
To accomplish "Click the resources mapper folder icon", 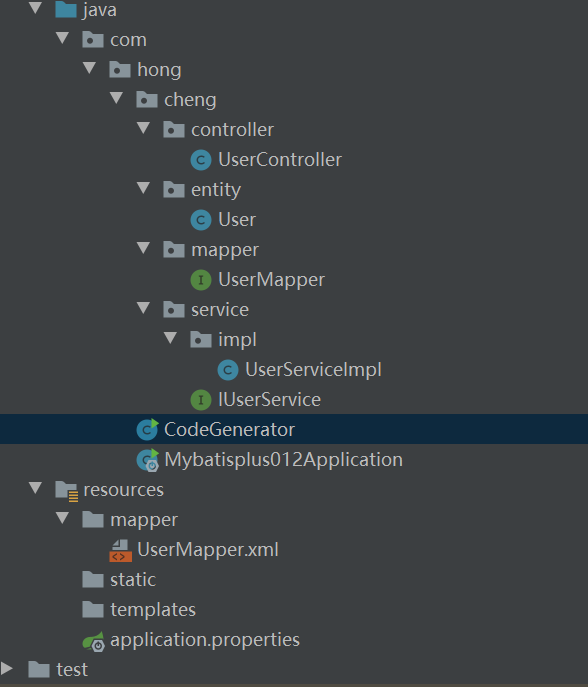I will [x=93, y=520].
